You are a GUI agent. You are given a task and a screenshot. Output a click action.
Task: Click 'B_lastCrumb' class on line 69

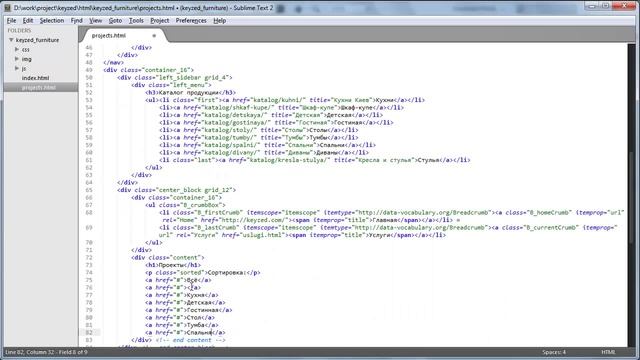pyautogui.click(x=218, y=228)
